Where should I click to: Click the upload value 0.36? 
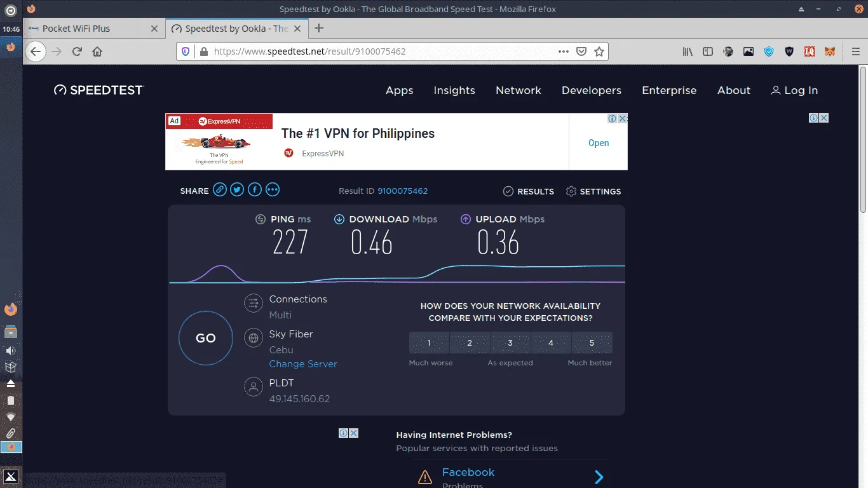tap(498, 242)
